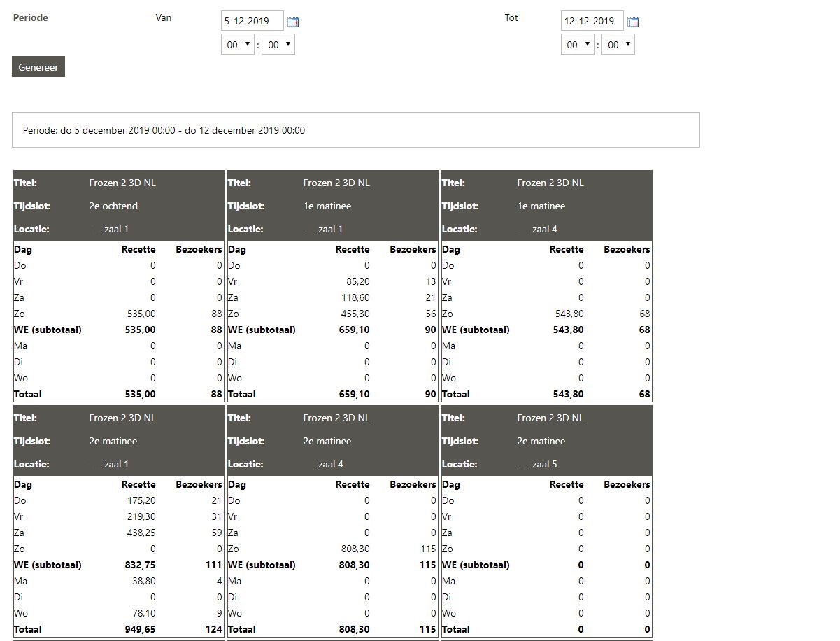Click visitors '21' on Za in 1e matinee zaal 1
Image resolution: width=840 pixels, height=641 pixels.
tap(430, 297)
